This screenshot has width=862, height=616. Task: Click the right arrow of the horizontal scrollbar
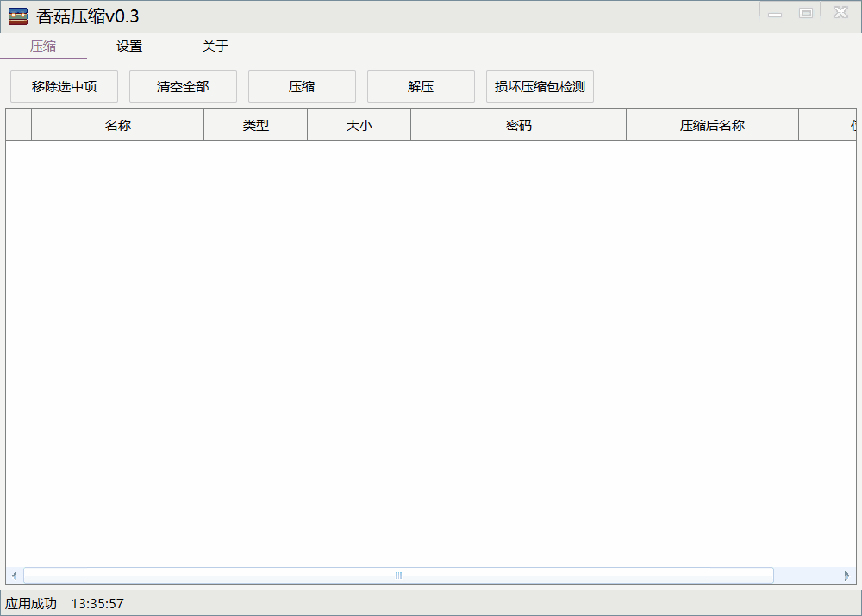848,575
